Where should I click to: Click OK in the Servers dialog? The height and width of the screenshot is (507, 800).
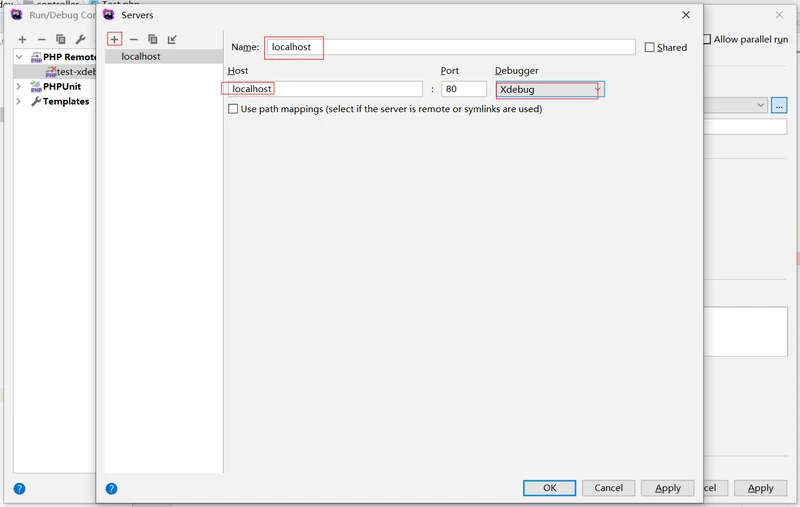(549, 488)
